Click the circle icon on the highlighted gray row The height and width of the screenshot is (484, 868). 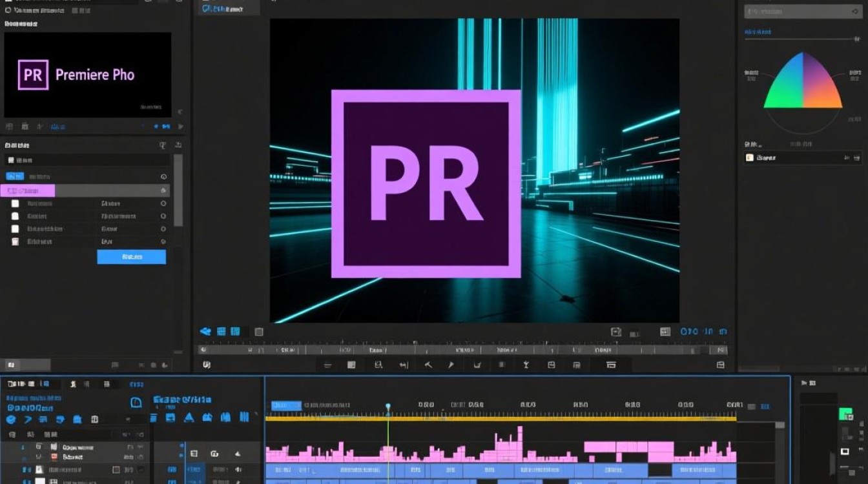tap(163, 190)
